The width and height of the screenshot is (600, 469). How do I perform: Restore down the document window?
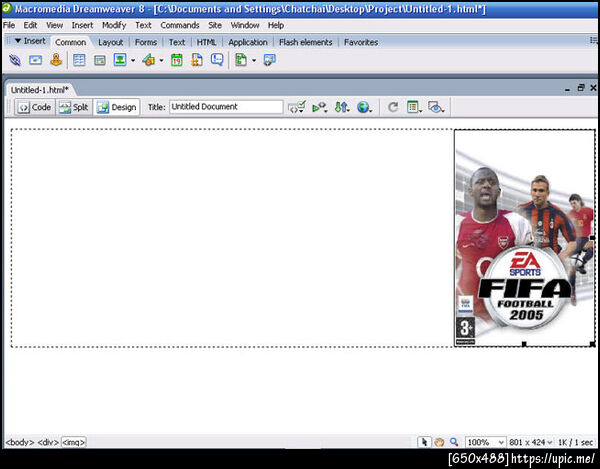coord(580,88)
